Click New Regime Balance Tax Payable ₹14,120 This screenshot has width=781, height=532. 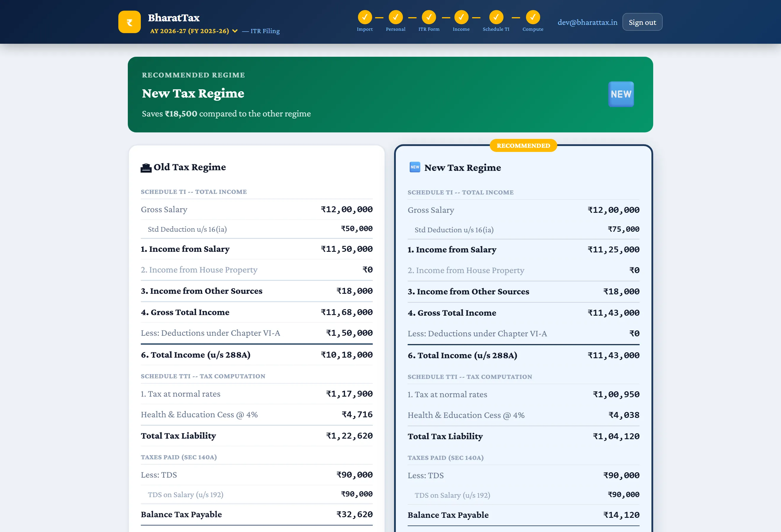click(x=621, y=515)
